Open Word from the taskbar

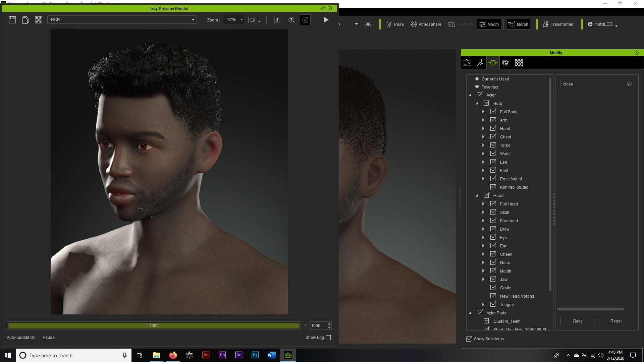point(271,355)
